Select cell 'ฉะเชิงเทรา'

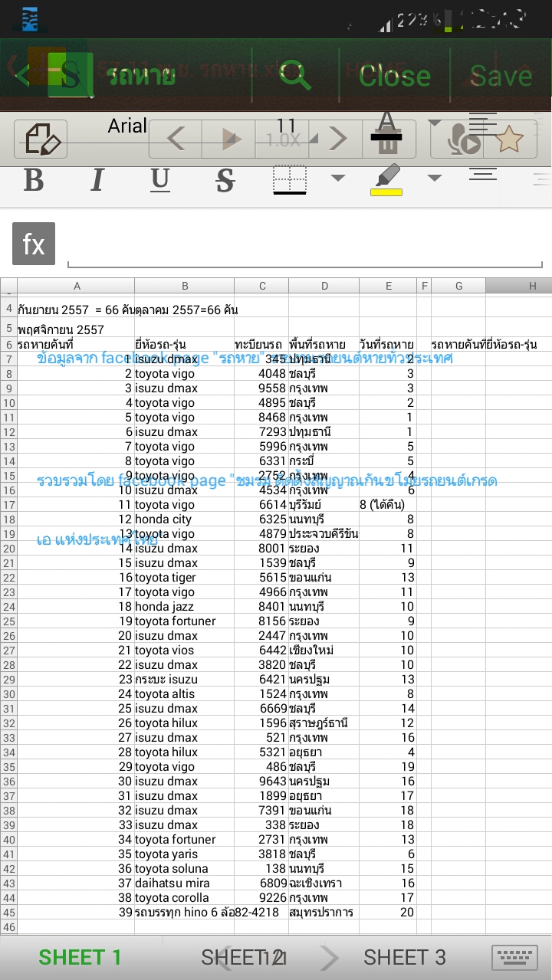[324, 883]
